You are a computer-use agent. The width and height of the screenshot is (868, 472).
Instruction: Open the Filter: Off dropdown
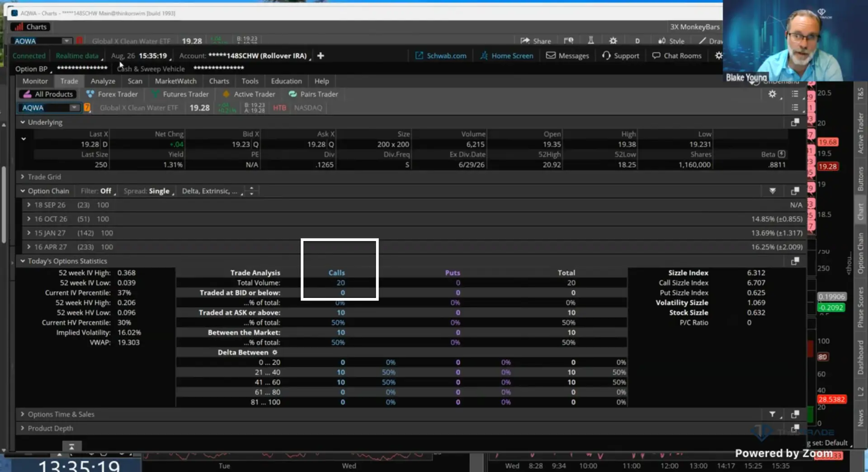click(x=99, y=191)
